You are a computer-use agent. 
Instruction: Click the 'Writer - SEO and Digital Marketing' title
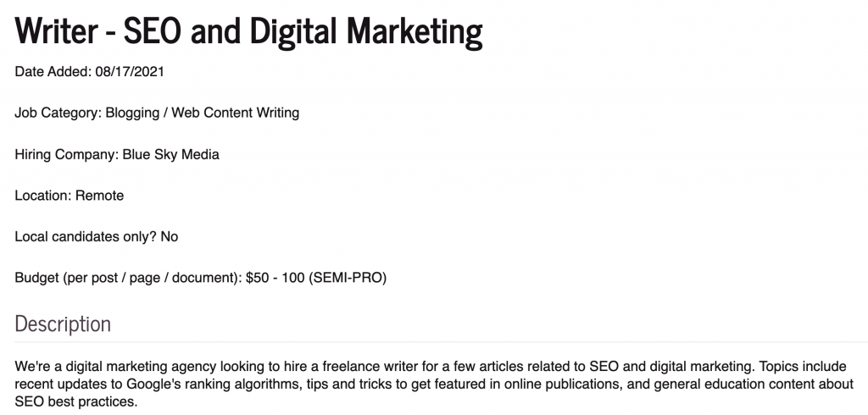[x=248, y=31]
